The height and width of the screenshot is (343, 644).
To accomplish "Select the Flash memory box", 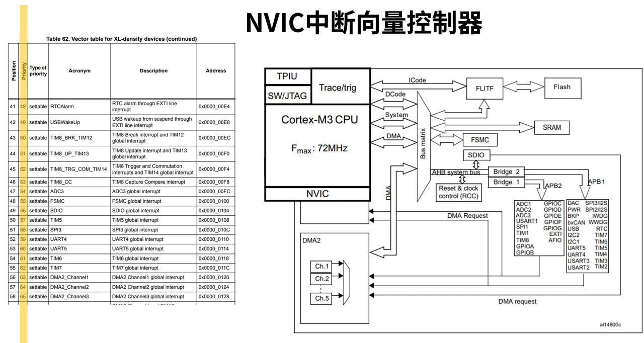I will click(x=562, y=88).
